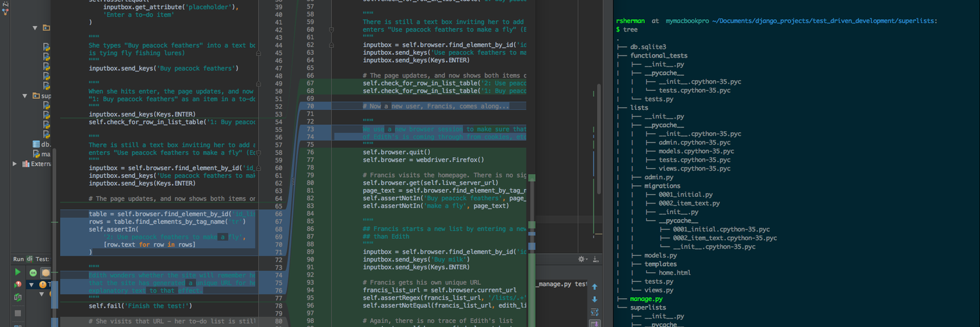Toggle scroll-to-end icon in console

click(x=595, y=323)
